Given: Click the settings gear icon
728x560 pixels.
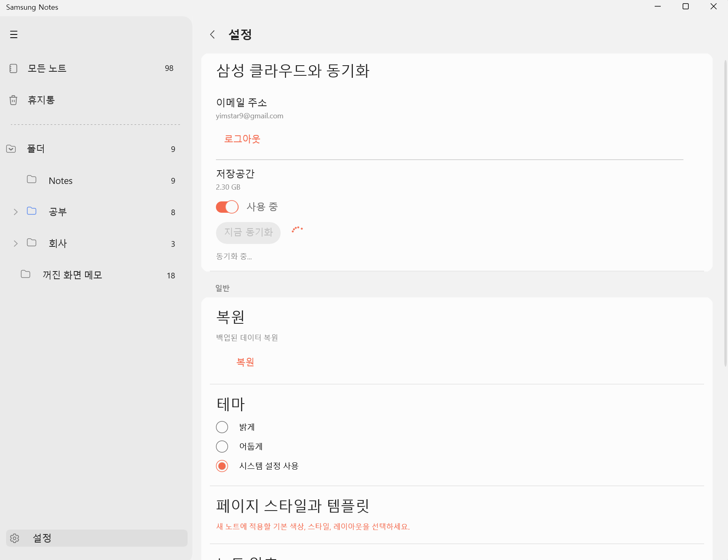Looking at the screenshot, I should (15, 538).
